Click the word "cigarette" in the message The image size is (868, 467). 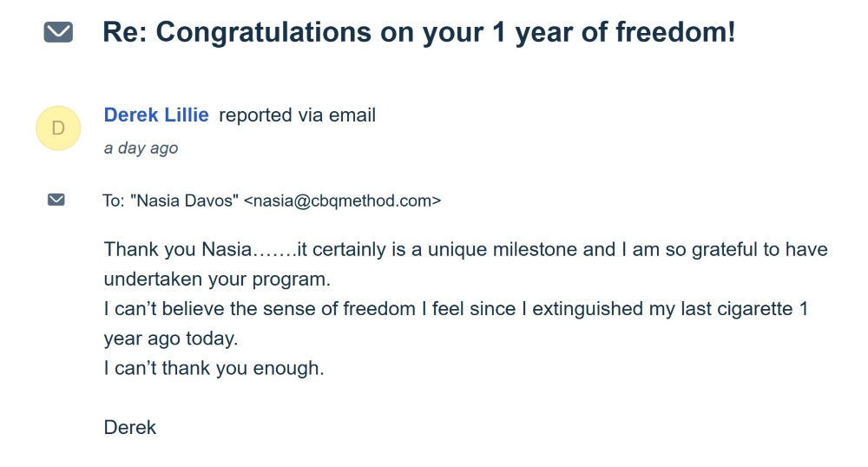746,309
